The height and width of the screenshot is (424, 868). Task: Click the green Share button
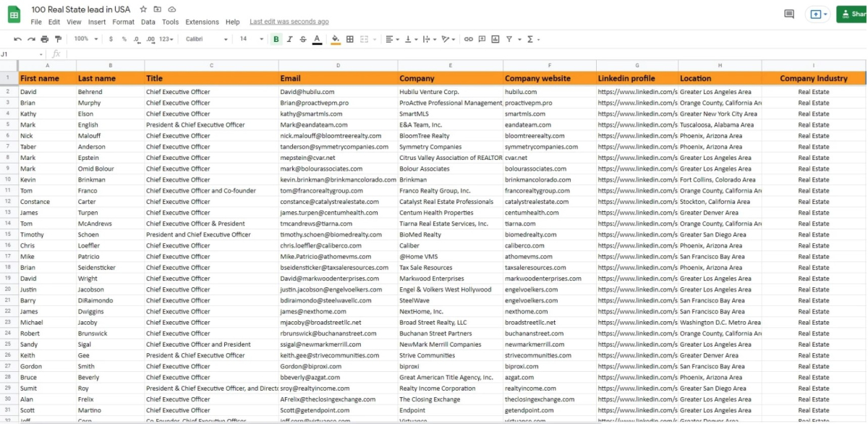(852, 14)
